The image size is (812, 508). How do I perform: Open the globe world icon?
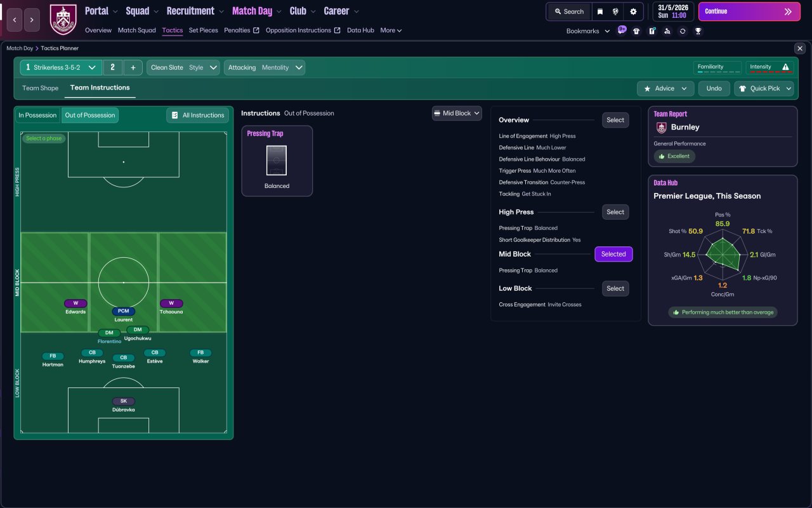(615, 11)
